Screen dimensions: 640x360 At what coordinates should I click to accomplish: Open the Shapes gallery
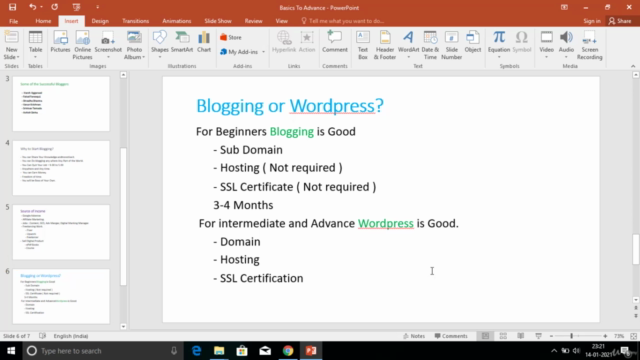(x=160, y=44)
